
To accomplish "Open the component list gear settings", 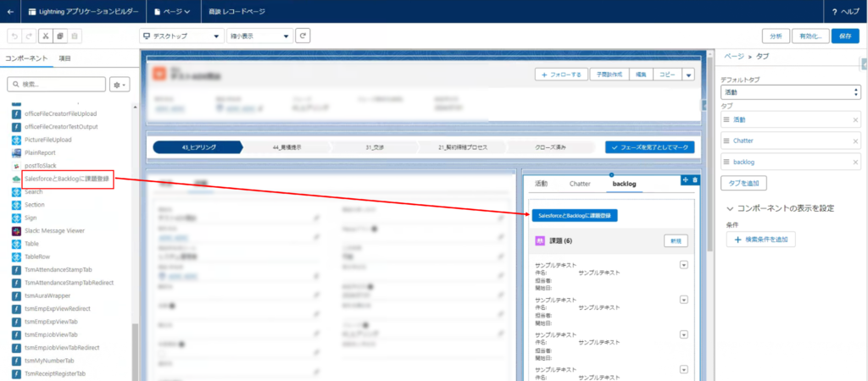I will click(120, 85).
